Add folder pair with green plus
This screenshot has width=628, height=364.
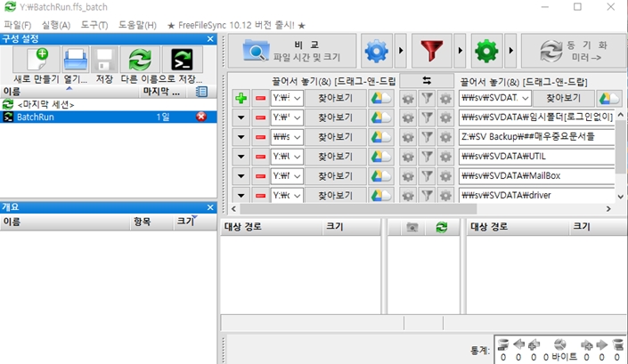click(x=241, y=98)
